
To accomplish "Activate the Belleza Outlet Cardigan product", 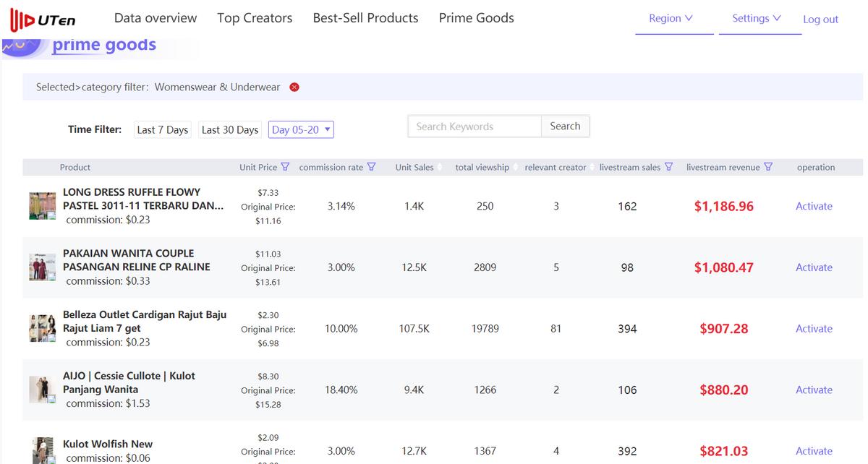I will (x=814, y=329).
